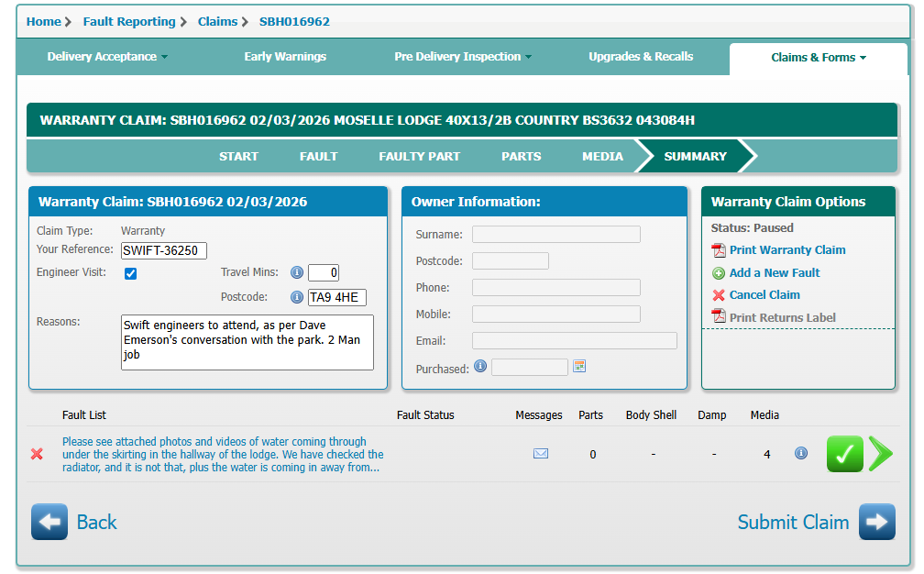Click the green plus Add a New Fault icon

[719, 273]
